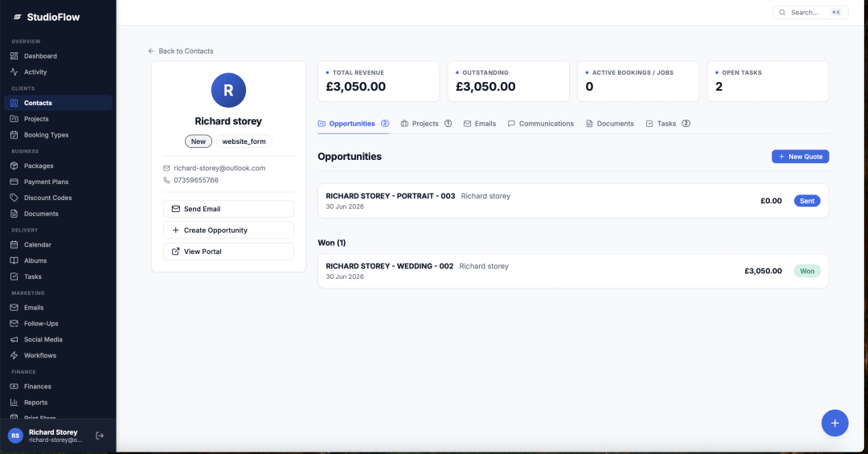Click the Total Revenue card
This screenshot has width=868, height=454.
pyautogui.click(x=379, y=81)
